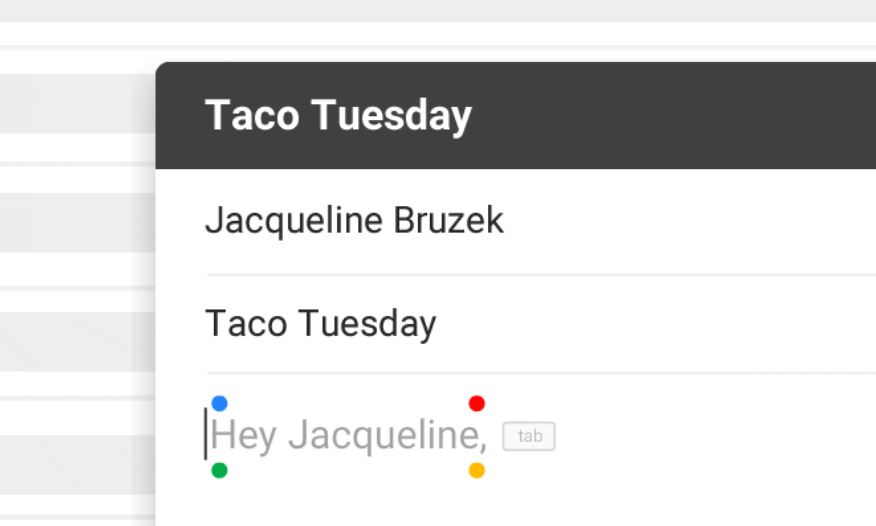
Task: Click the yellow dot below the comma
Action: click(477, 470)
